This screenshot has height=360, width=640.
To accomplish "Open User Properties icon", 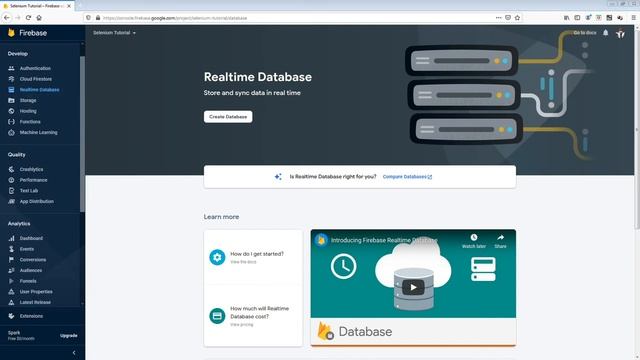I will [11, 291].
